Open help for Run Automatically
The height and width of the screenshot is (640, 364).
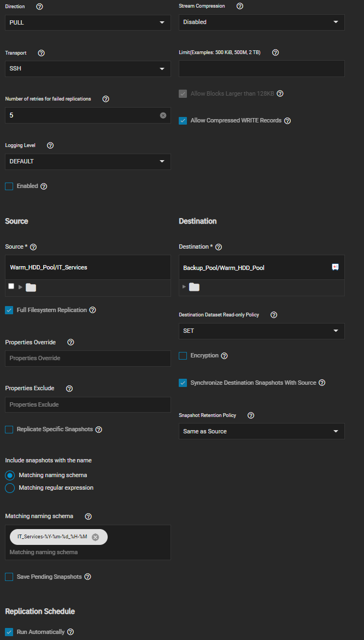[x=70, y=632]
